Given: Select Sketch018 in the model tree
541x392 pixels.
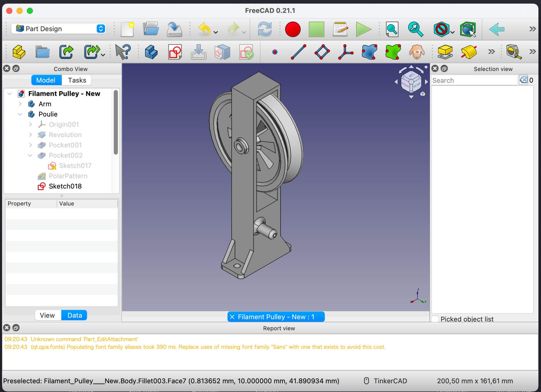Looking at the screenshot, I should pyautogui.click(x=65, y=186).
